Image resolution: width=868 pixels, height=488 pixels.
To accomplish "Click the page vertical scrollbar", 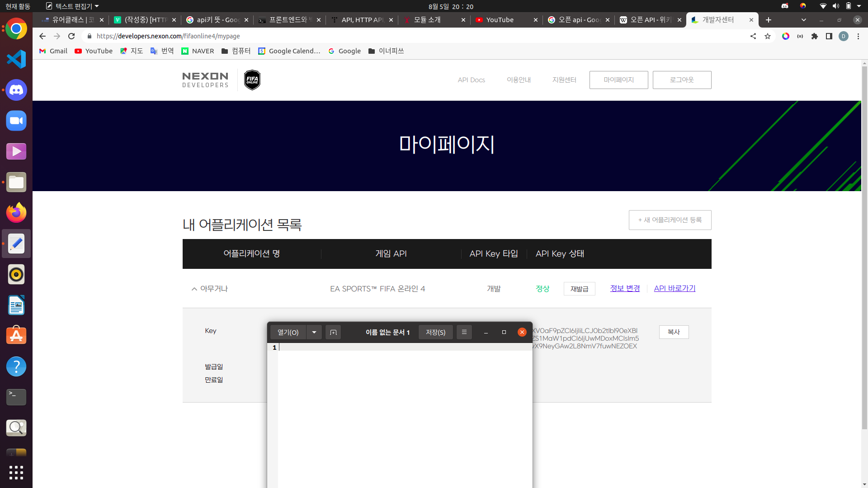I will pyautogui.click(x=864, y=249).
